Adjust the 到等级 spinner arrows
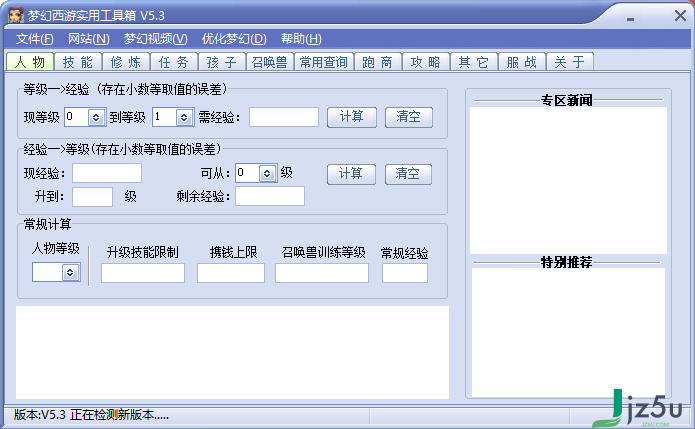Image resolution: width=695 pixels, height=429 pixels. click(184, 117)
